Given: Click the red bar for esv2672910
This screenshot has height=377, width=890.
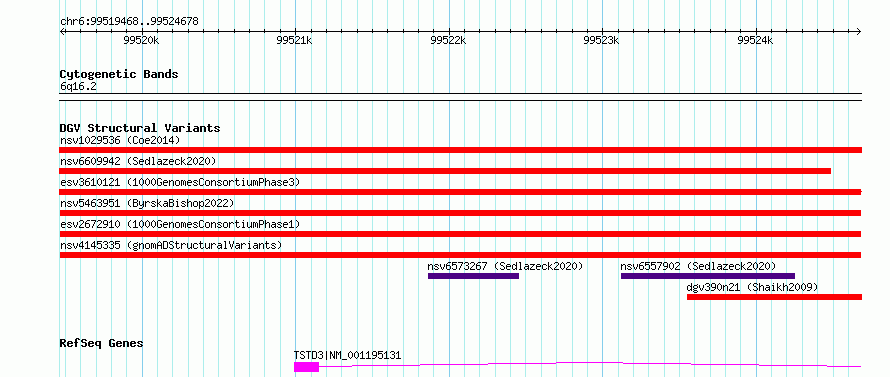Looking at the screenshot, I should (x=460, y=234).
